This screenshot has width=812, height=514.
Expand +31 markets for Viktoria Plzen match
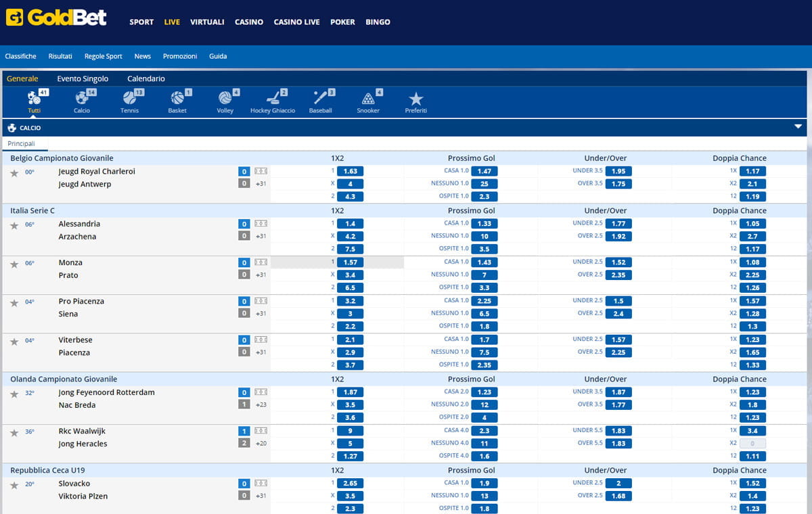click(261, 496)
